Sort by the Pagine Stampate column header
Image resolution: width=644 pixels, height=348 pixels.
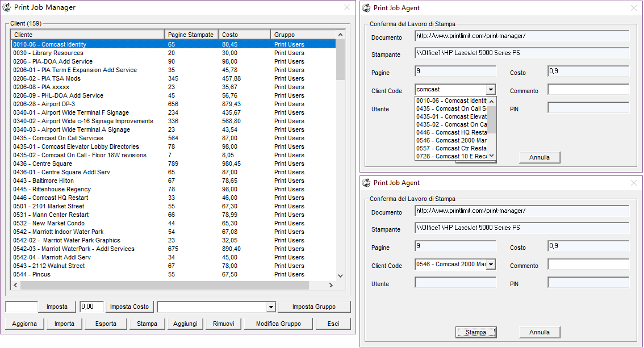[x=191, y=35]
